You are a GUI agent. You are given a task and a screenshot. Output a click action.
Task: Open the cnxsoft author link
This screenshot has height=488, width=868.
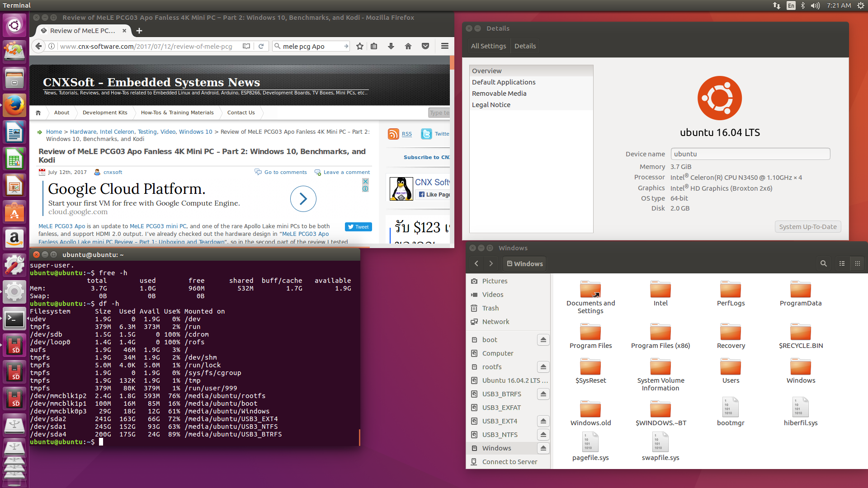113,172
